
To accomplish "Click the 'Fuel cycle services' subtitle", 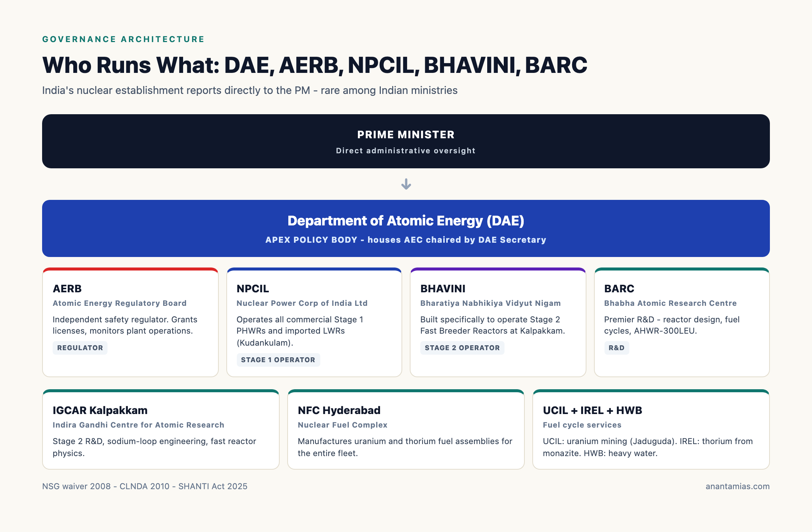I will 582,425.
